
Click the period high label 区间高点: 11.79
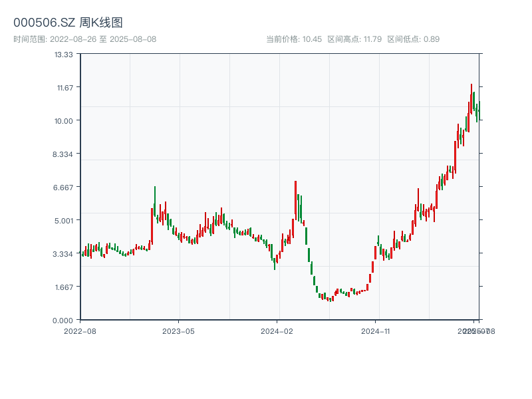pos(354,39)
